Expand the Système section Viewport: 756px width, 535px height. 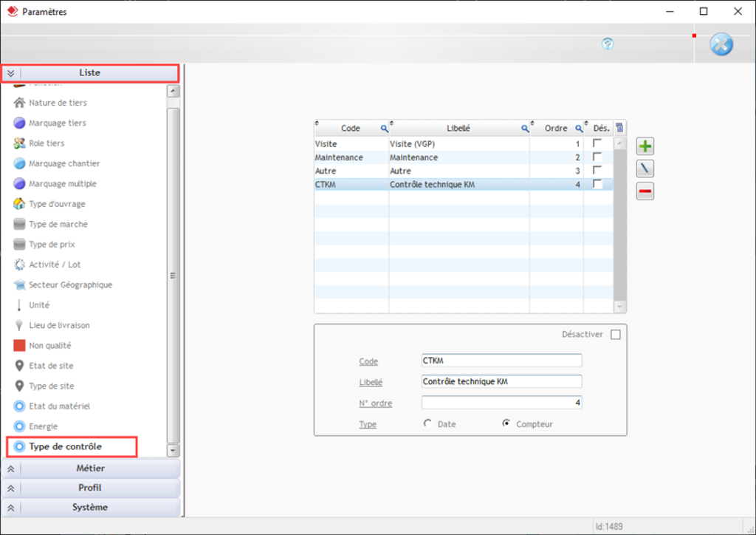pos(90,508)
